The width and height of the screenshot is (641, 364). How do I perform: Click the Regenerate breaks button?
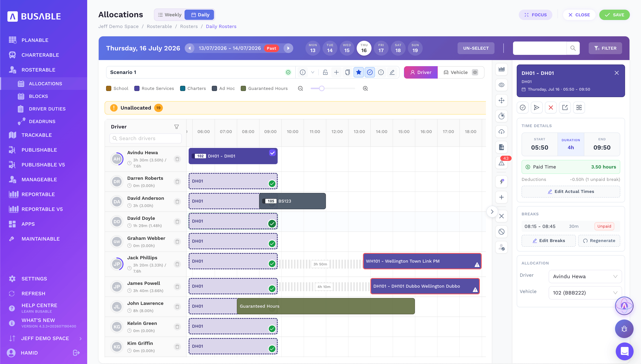(599, 241)
